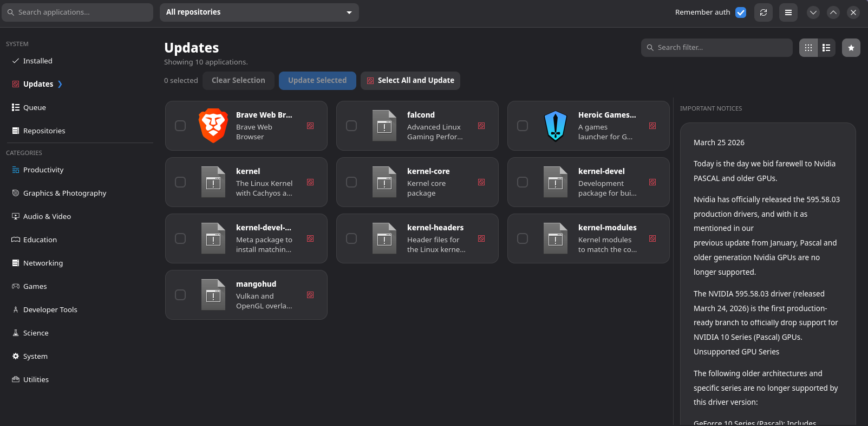
Task: Click the Science flask icon
Action: pyautogui.click(x=16, y=333)
